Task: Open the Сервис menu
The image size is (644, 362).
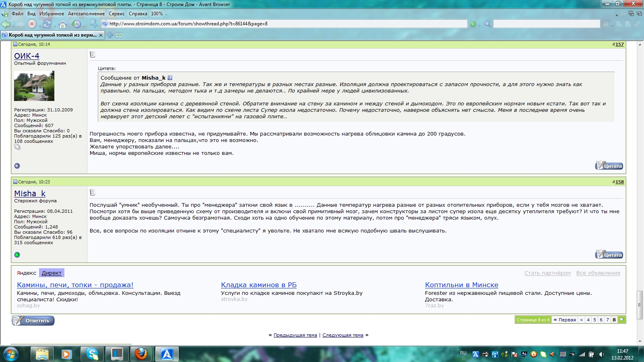Action: pos(117,14)
